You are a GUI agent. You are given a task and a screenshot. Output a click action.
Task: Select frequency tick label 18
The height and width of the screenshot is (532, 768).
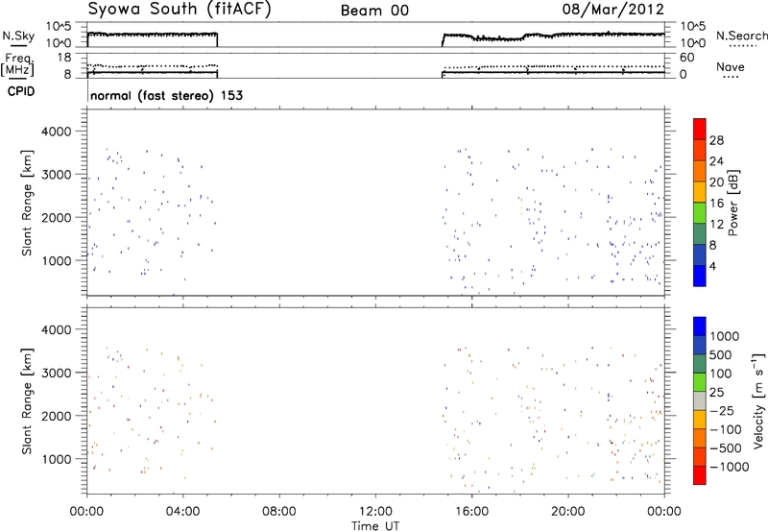tap(64, 58)
